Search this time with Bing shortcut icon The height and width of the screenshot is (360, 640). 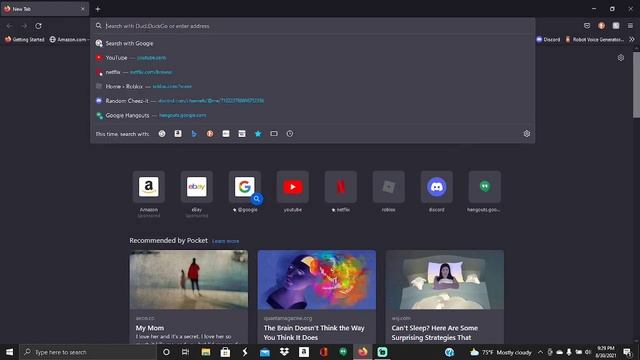coord(194,133)
